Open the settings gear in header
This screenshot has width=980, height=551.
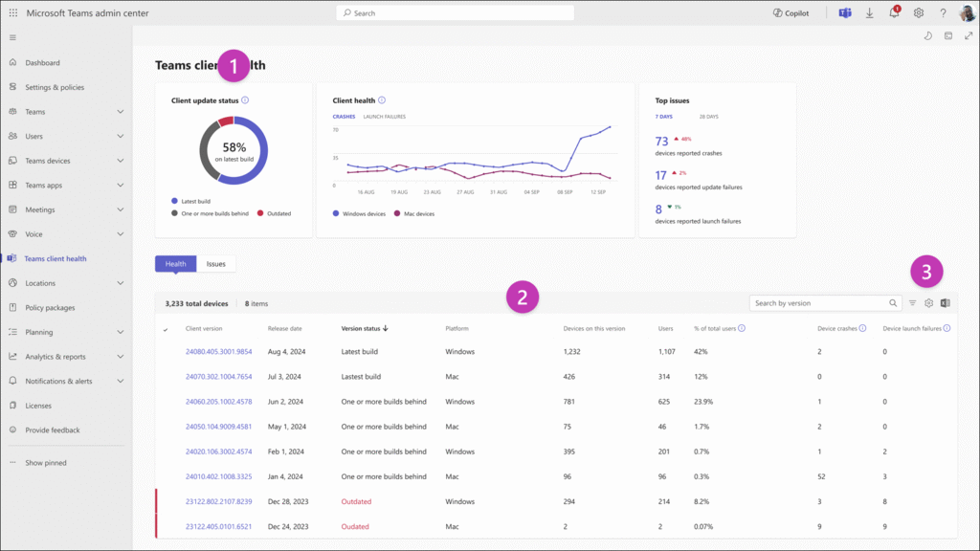919,12
